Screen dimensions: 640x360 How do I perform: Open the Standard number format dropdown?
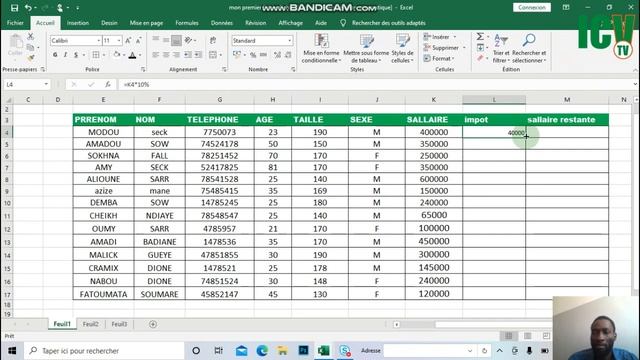click(289, 40)
